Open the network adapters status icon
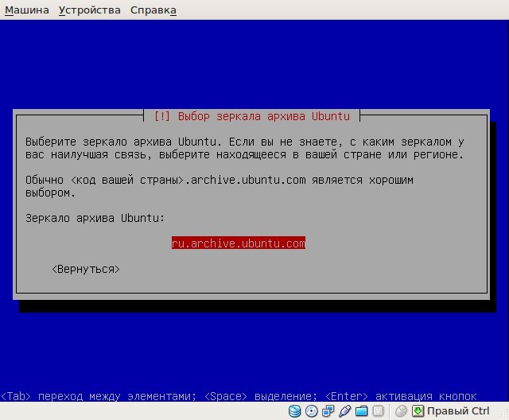This screenshot has width=509, height=420. coord(328,411)
